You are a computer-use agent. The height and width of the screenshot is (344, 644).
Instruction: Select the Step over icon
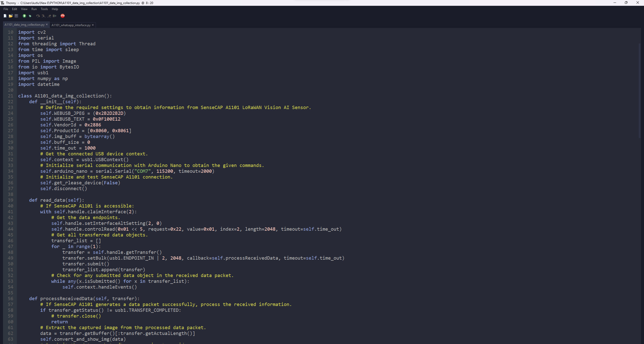point(38,16)
